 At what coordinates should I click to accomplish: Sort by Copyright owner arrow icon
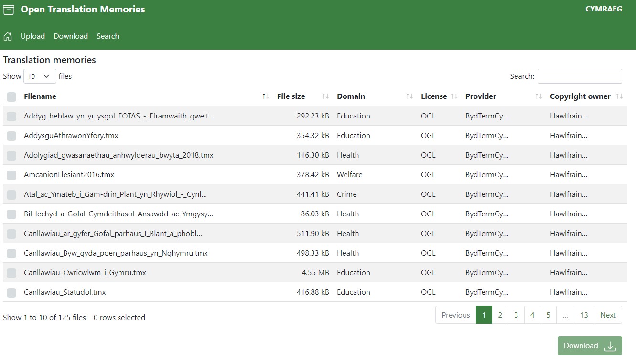pos(620,96)
